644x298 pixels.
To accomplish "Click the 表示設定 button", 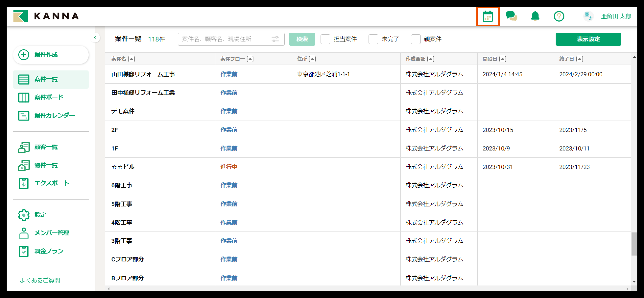I will pos(588,39).
